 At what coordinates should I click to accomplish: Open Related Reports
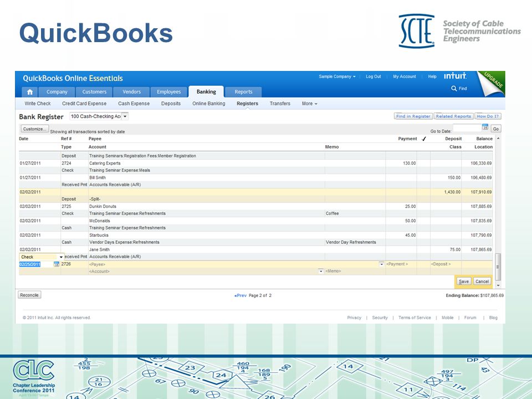453,116
